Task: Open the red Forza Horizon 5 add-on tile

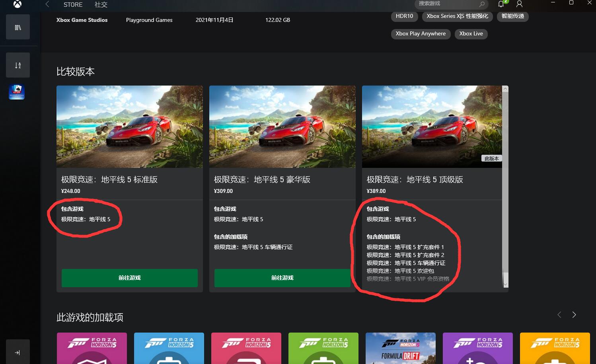Action: [x=246, y=348]
